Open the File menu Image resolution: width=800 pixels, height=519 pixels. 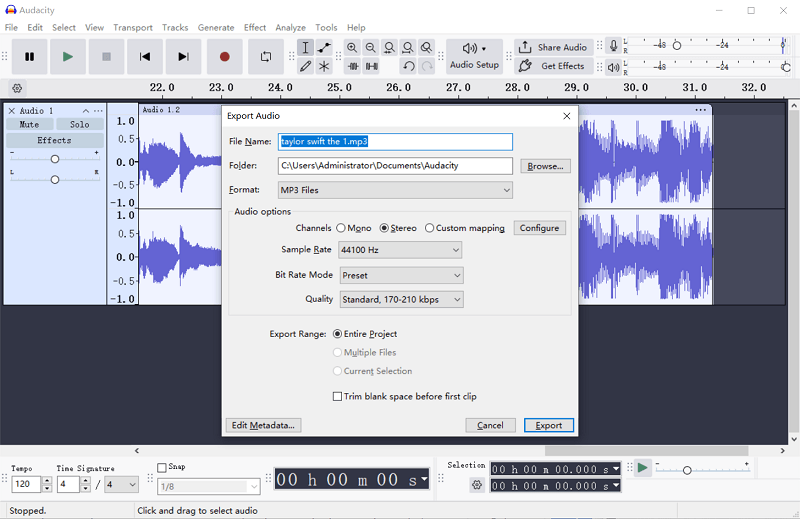pos(11,28)
